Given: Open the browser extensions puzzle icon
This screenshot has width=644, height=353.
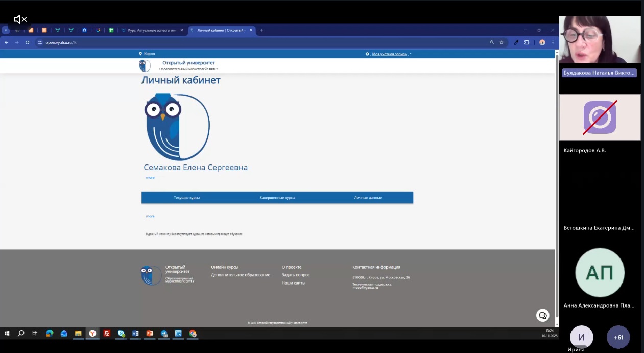Looking at the screenshot, I should coord(527,43).
